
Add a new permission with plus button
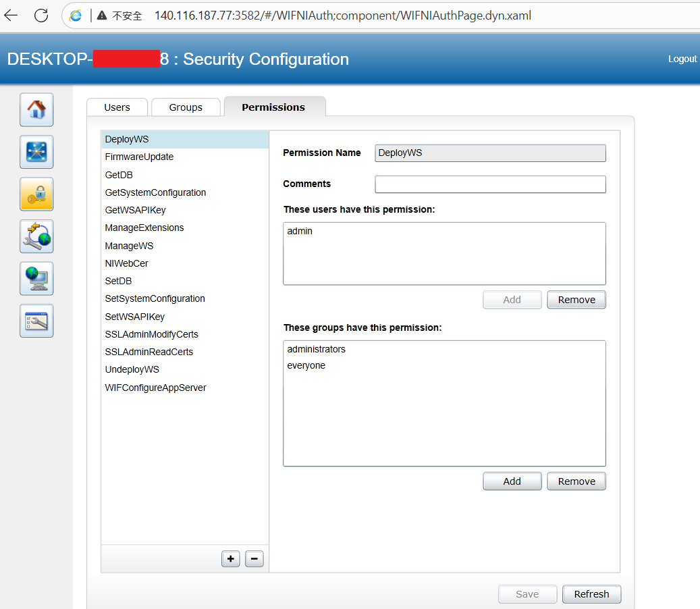[231, 558]
